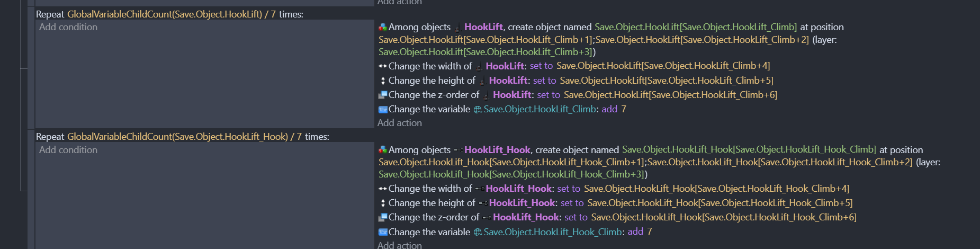Select HookLift_Hook object name in the z-order action
Image resolution: width=980 pixels, height=249 pixels.
(x=526, y=217)
